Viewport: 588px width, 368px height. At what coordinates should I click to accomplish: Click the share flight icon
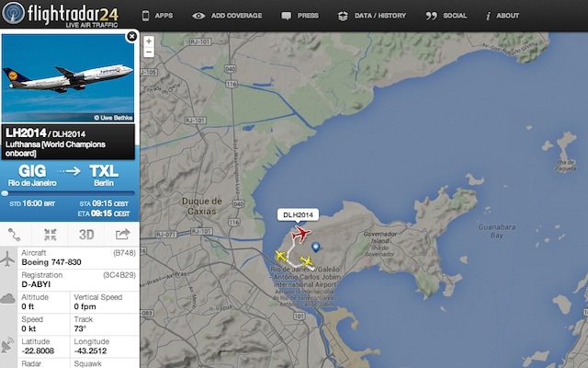tap(122, 235)
